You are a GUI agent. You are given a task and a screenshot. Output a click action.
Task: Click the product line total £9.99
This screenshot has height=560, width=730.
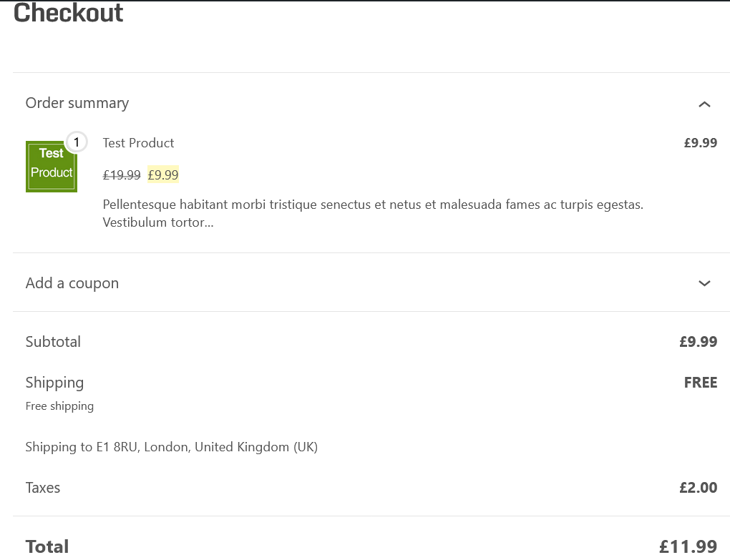tap(700, 143)
